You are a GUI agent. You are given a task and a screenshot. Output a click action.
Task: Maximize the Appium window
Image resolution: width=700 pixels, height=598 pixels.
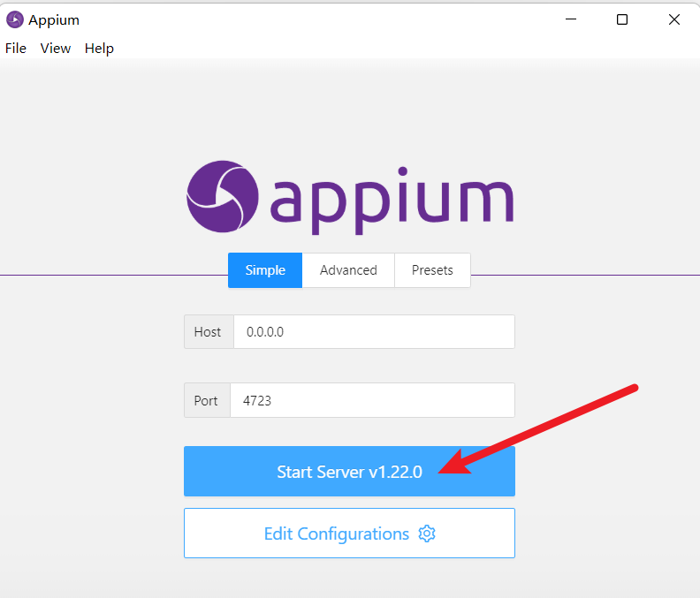point(622,19)
